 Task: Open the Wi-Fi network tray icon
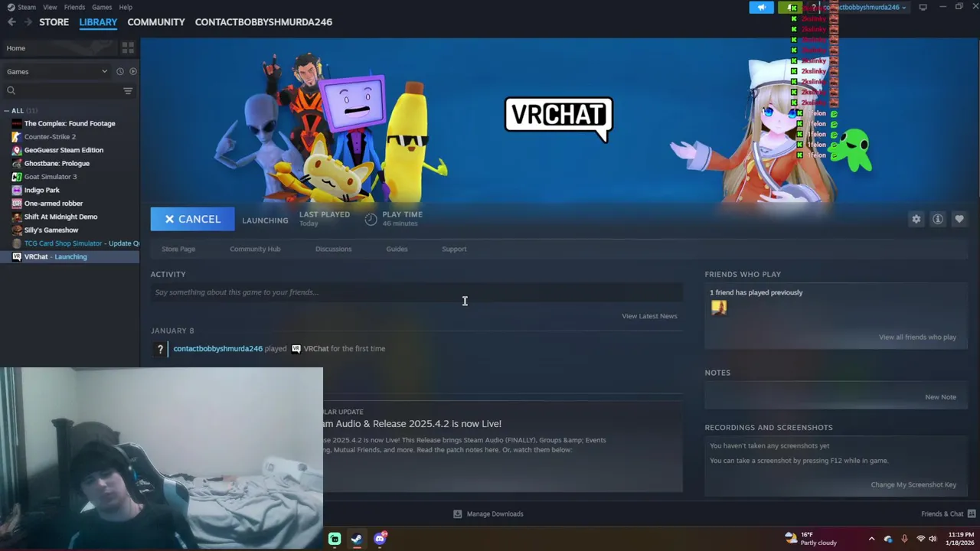(x=921, y=539)
